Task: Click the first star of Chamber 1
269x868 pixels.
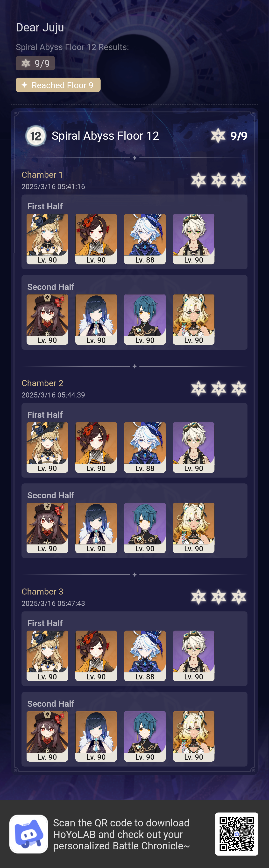Action: (199, 180)
